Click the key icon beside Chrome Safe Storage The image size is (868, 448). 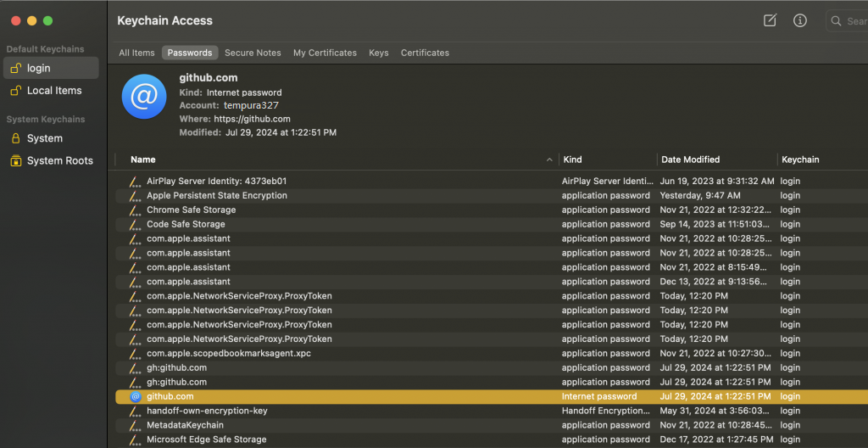[135, 210]
